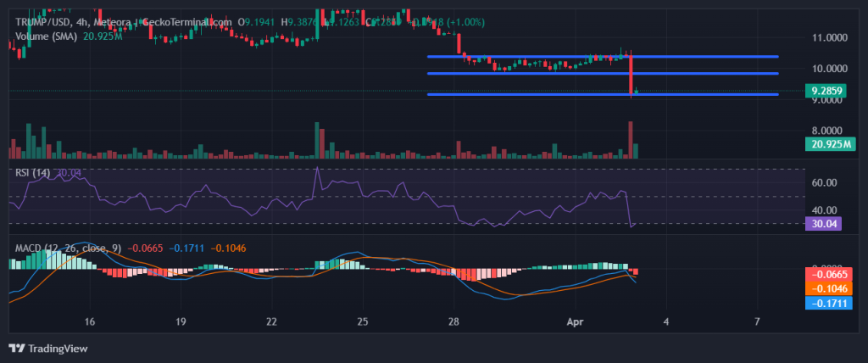This screenshot has width=868, height=363.
Task: Click the TradingView text link
Action: [58, 349]
